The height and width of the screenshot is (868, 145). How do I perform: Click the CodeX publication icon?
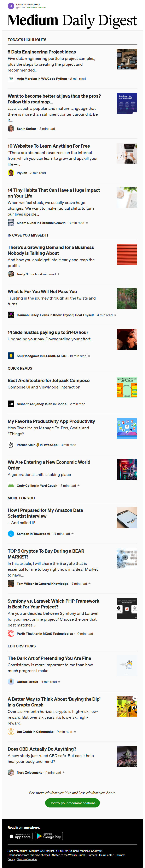[x=11, y=404]
